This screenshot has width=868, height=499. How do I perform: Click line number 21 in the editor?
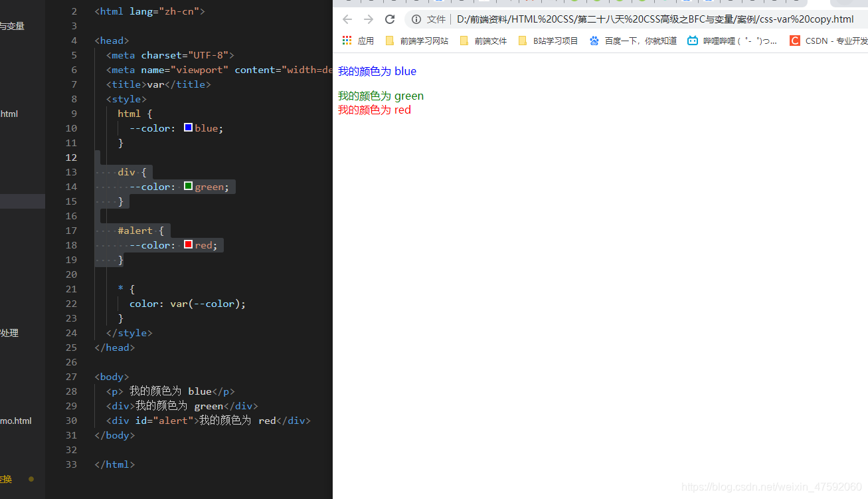72,289
